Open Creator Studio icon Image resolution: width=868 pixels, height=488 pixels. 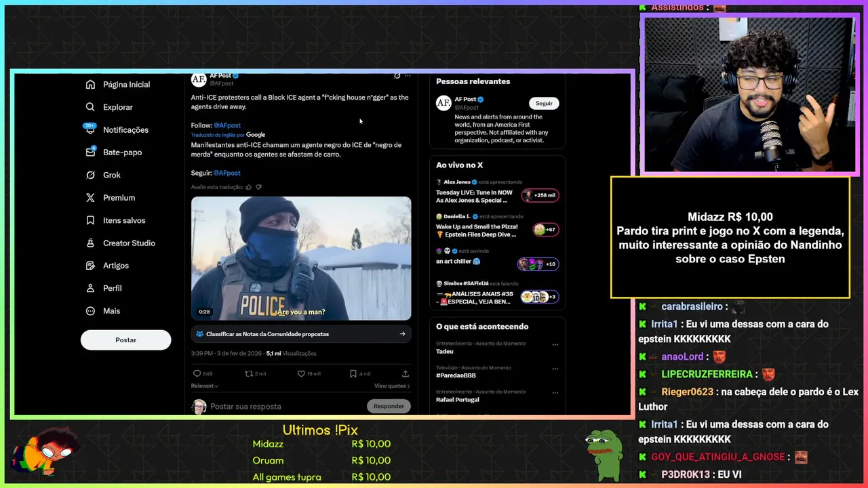pyautogui.click(x=90, y=243)
